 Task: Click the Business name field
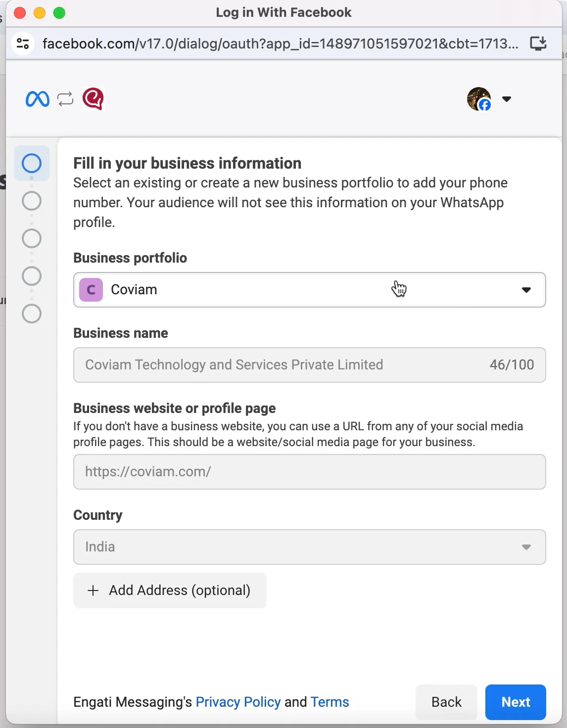(310, 365)
